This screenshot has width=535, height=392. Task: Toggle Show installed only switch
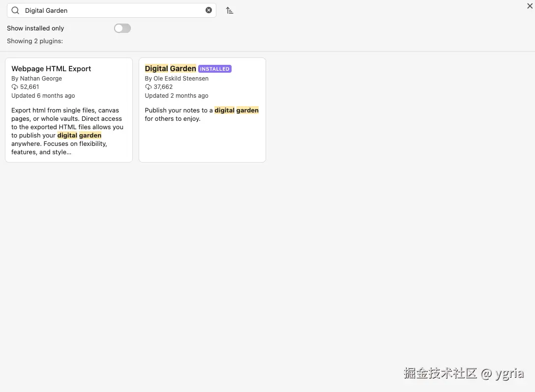(x=122, y=28)
